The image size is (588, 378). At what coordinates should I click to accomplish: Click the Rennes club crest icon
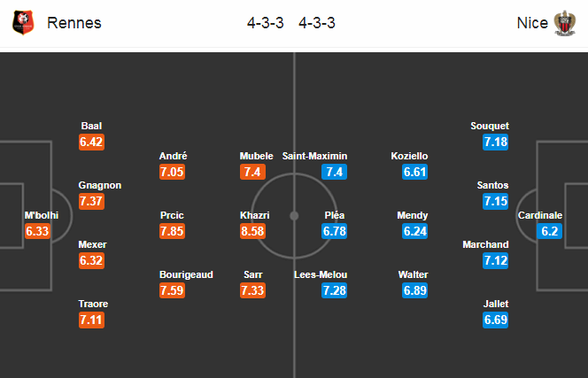pyautogui.click(x=23, y=22)
